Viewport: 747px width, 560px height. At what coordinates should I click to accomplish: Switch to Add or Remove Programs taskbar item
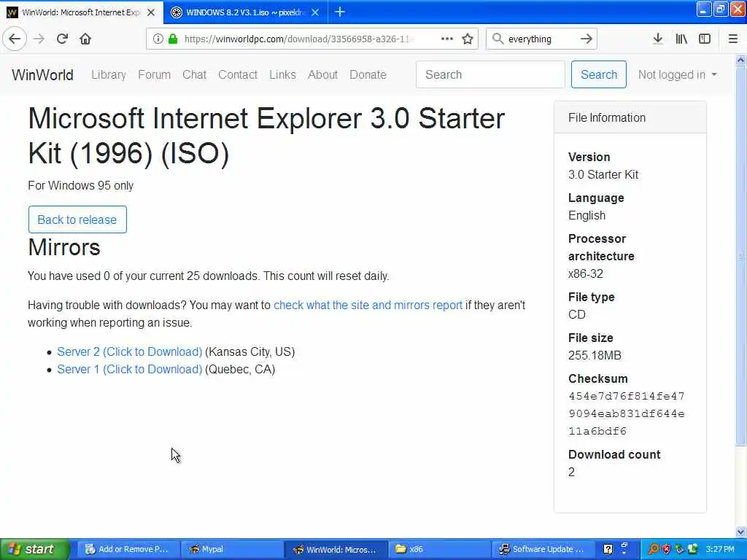coord(128,549)
